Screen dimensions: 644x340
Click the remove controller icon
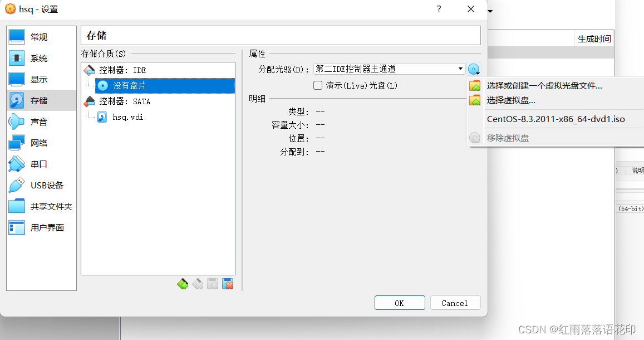click(198, 284)
